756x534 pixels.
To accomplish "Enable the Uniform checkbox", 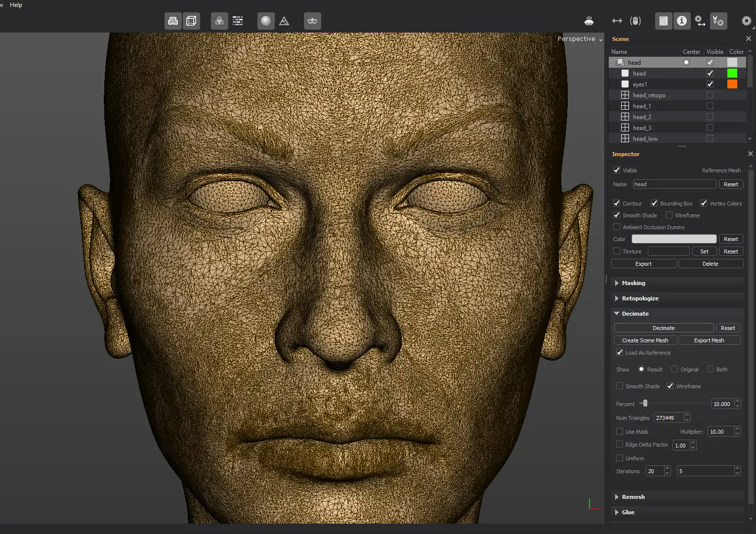I will click(x=620, y=458).
